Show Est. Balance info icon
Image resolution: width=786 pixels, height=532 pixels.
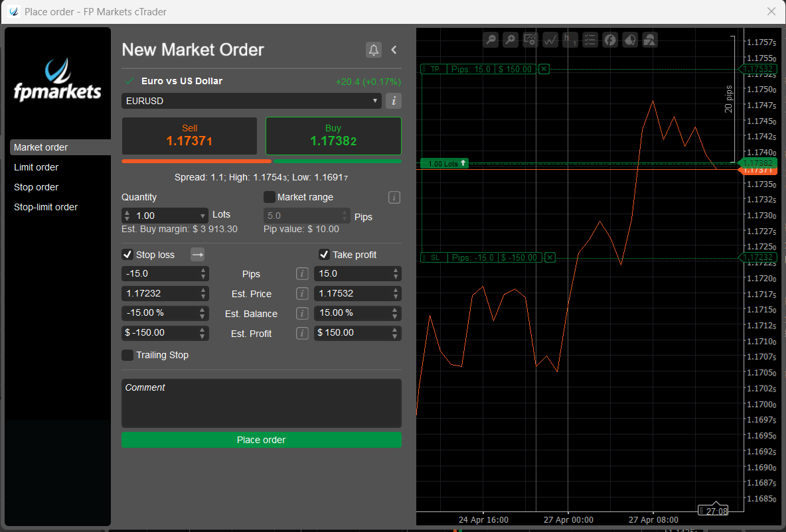pyautogui.click(x=302, y=313)
